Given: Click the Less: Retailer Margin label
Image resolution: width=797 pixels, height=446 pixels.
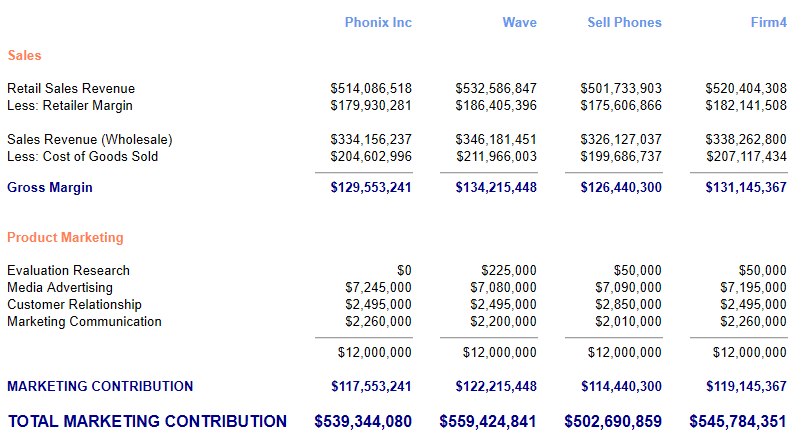Looking at the screenshot, I should pos(70,105).
